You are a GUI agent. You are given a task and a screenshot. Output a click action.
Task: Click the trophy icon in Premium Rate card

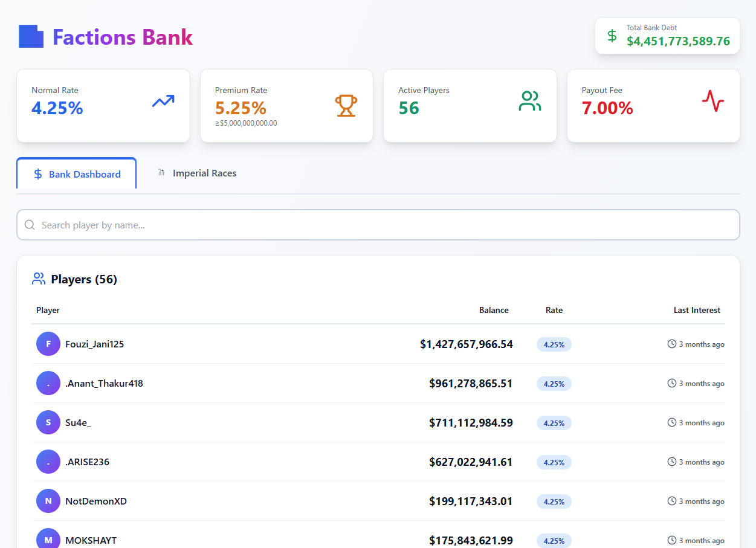[346, 105]
